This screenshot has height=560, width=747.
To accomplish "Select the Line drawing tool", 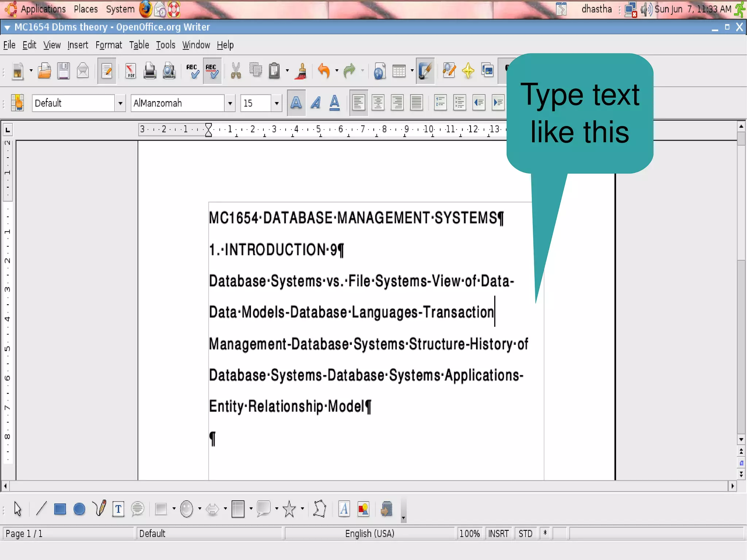I will [x=41, y=509].
